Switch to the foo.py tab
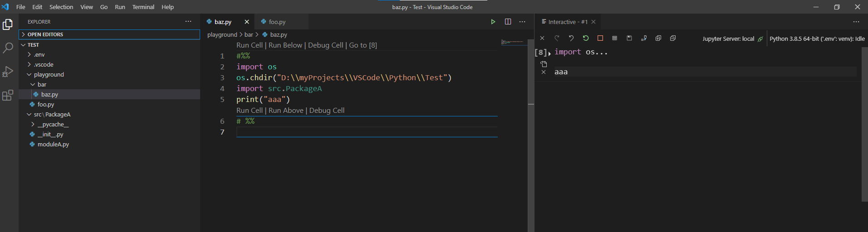The width and height of the screenshot is (868, 232). tap(281, 22)
